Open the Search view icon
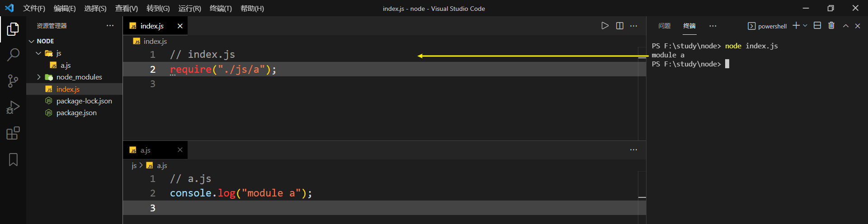Screen dimensions: 868x224 coord(13,55)
